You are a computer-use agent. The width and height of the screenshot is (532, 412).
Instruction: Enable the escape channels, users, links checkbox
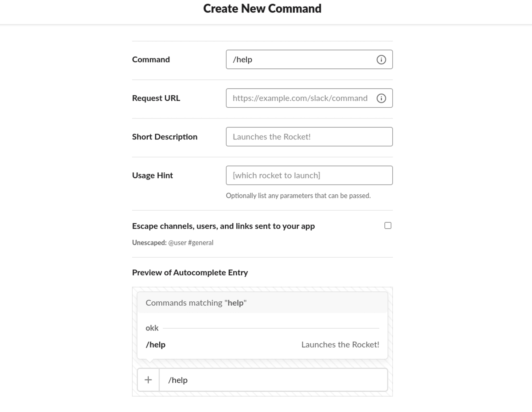[388, 226]
